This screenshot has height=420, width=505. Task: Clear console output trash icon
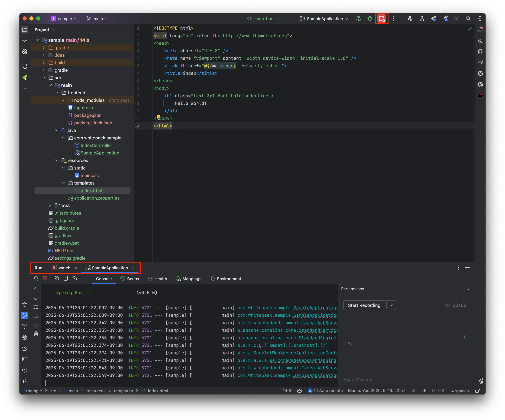(x=36, y=333)
